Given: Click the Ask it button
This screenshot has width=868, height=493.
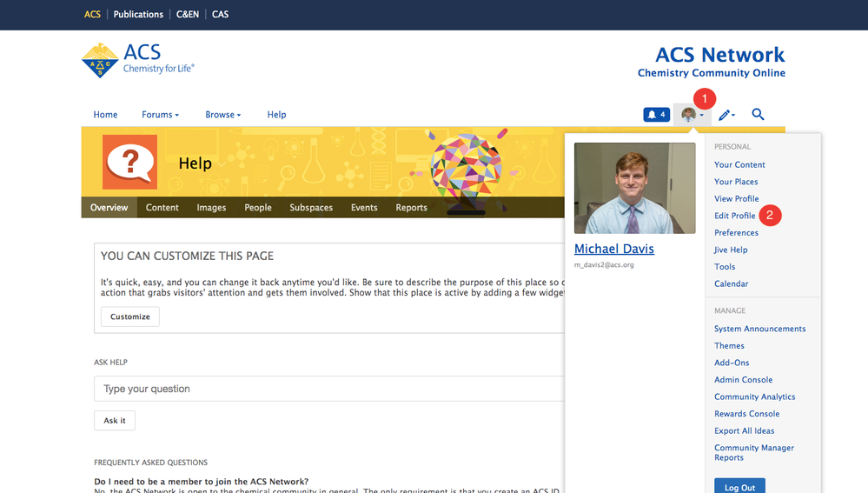Looking at the screenshot, I should point(115,421).
